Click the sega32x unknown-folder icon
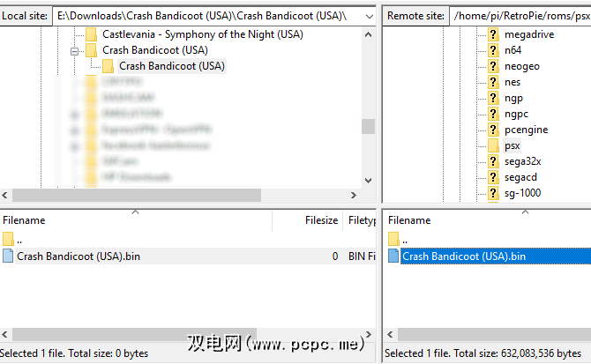 [493, 161]
